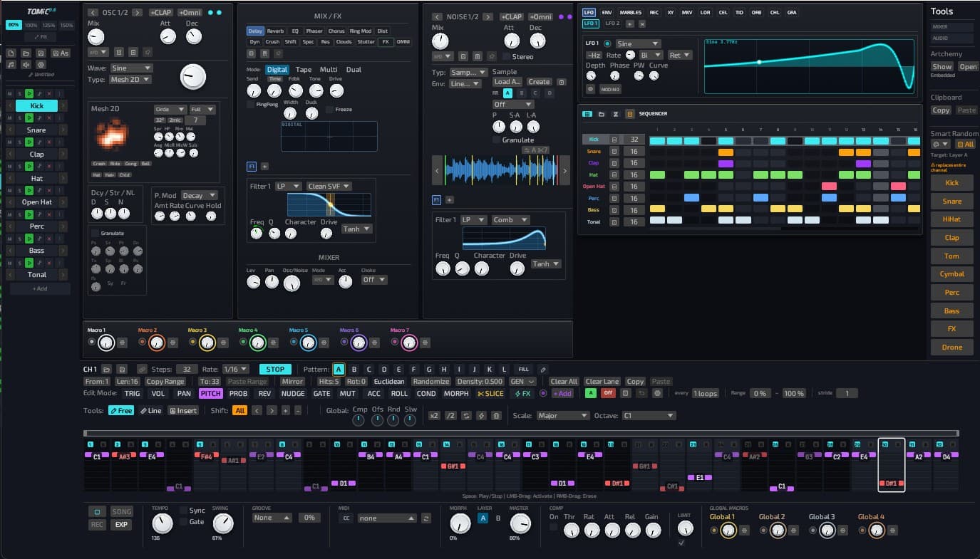Toggle the Gate checkbox near Tempo
980x559 pixels.
click(183, 522)
